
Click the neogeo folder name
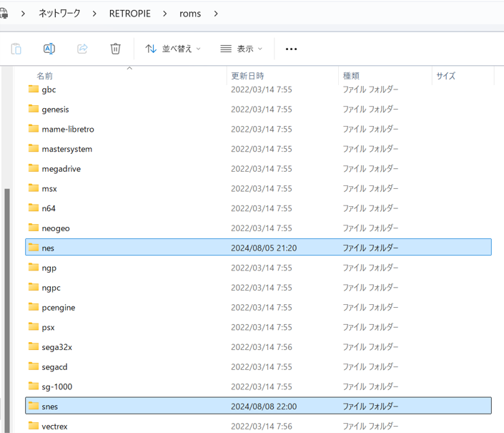pyautogui.click(x=56, y=229)
